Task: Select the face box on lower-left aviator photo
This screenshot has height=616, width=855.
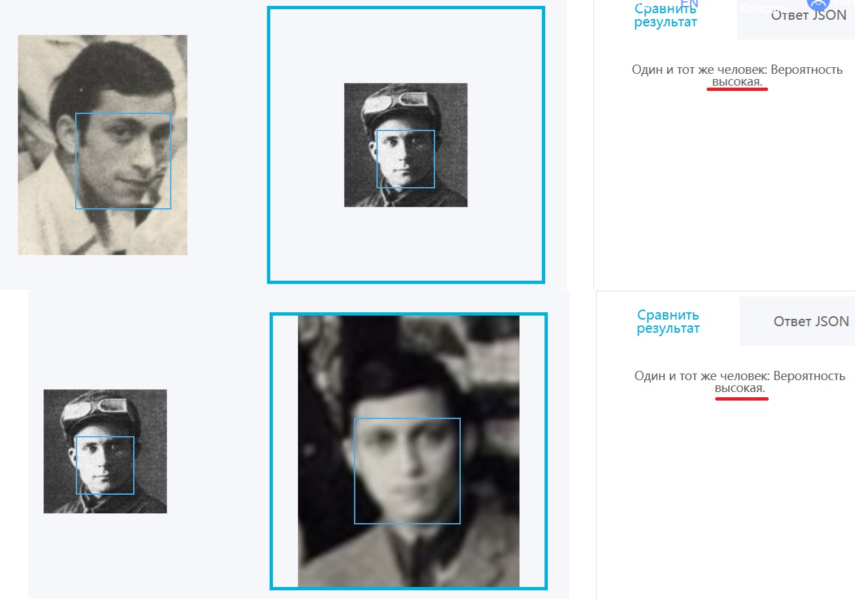Action: (105, 465)
